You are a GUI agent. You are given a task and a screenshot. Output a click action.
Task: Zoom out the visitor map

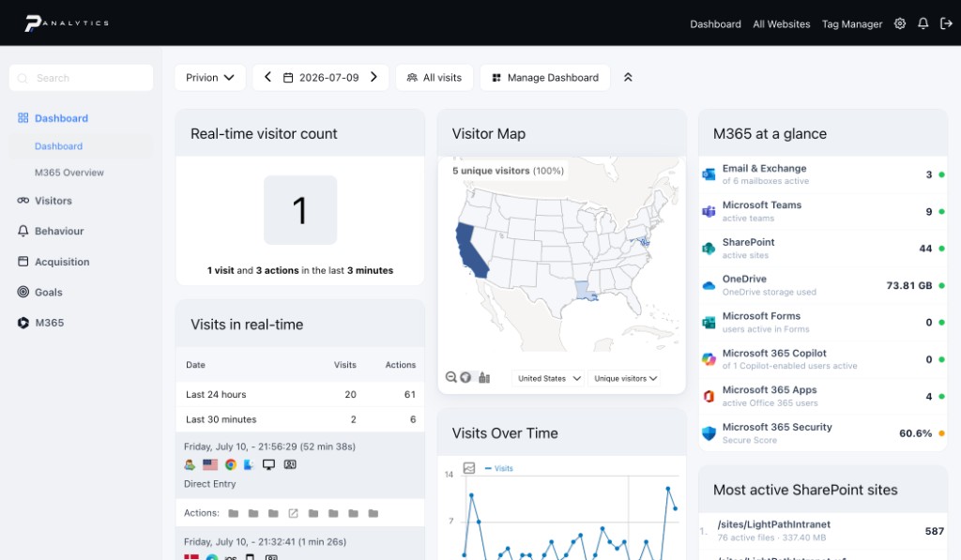click(451, 377)
